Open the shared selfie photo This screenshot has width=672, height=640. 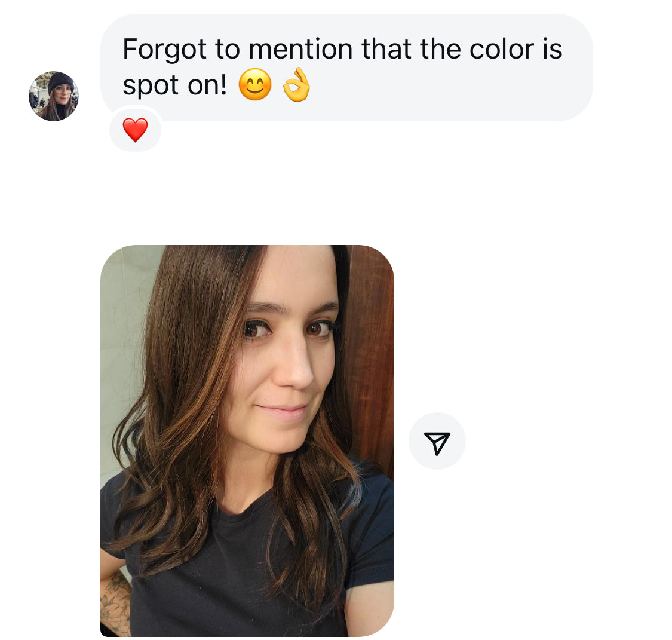tap(247, 441)
